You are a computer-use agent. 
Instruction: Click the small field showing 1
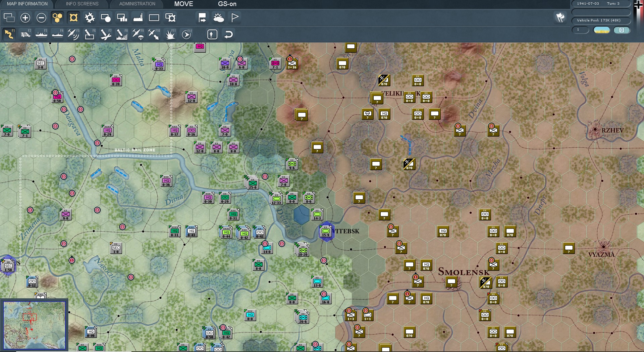coord(580,30)
